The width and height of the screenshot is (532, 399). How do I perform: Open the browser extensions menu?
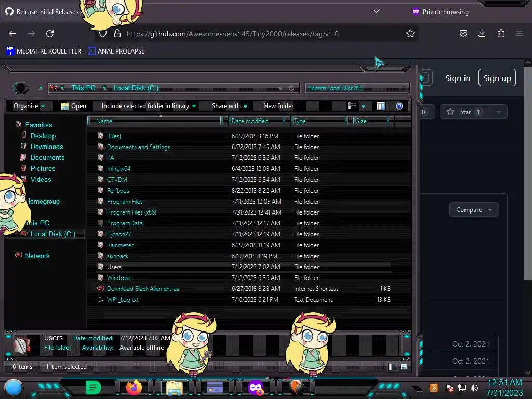click(x=501, y=33)
